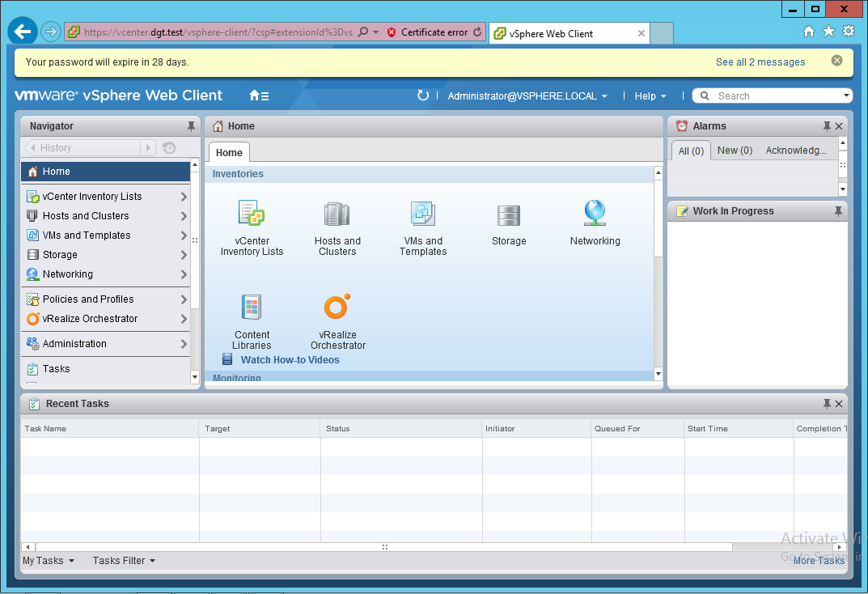
Task: Open More Tasks link
Action: pyautogui.click(x=819, y=560)
